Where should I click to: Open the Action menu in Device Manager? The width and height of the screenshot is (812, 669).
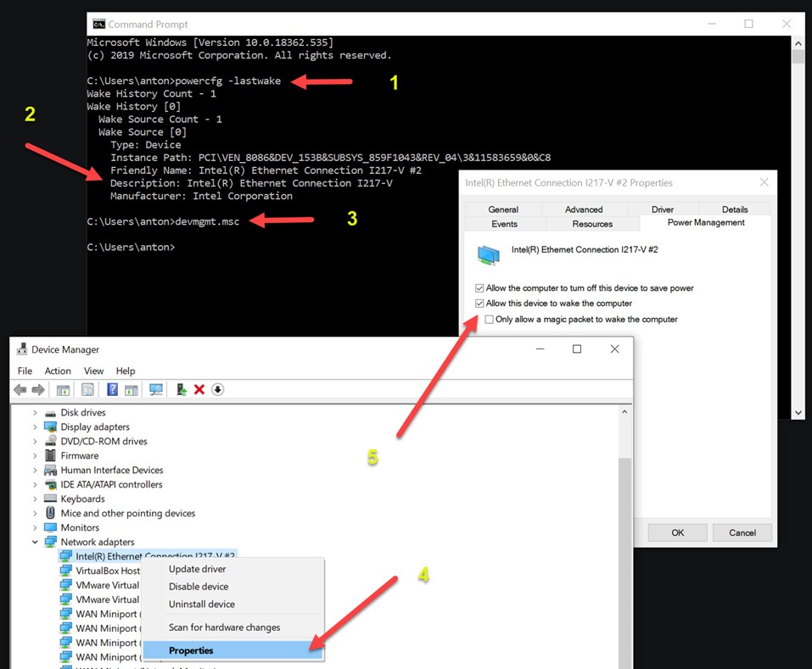58,371
